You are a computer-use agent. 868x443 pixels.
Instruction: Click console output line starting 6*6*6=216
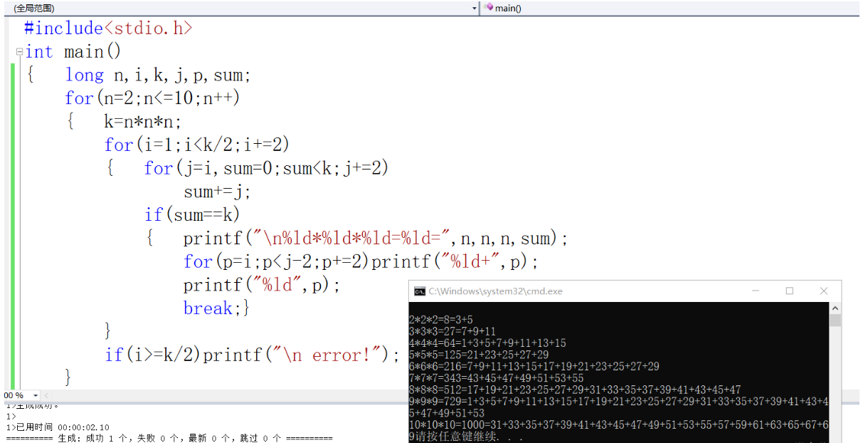coord(534,366)
